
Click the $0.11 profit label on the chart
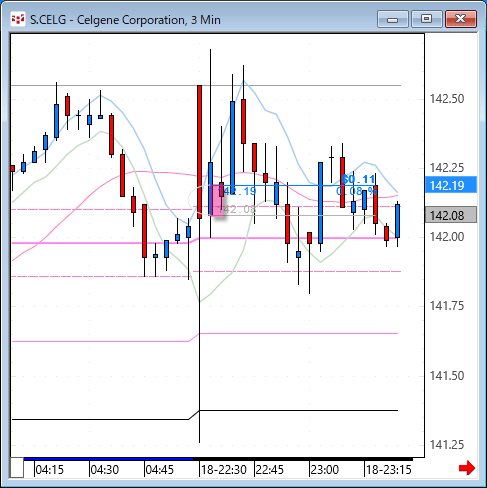pyautogui.click(x=358, y=179)
